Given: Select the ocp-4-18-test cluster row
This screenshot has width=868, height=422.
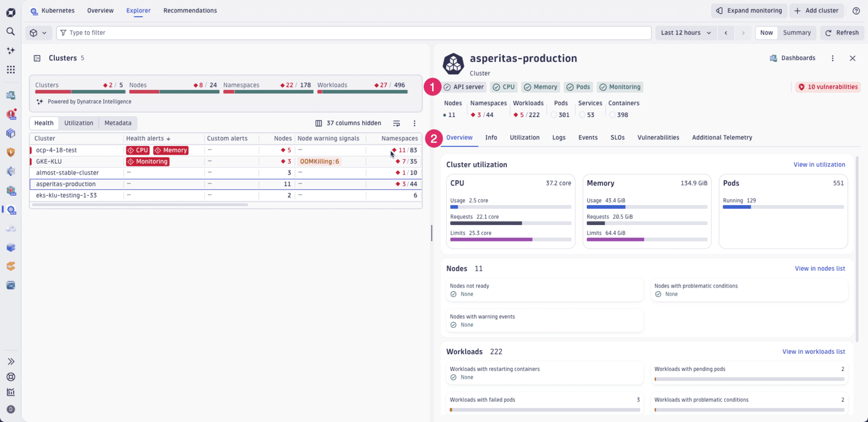Looking at the screenshot, I should click(226, 150).
